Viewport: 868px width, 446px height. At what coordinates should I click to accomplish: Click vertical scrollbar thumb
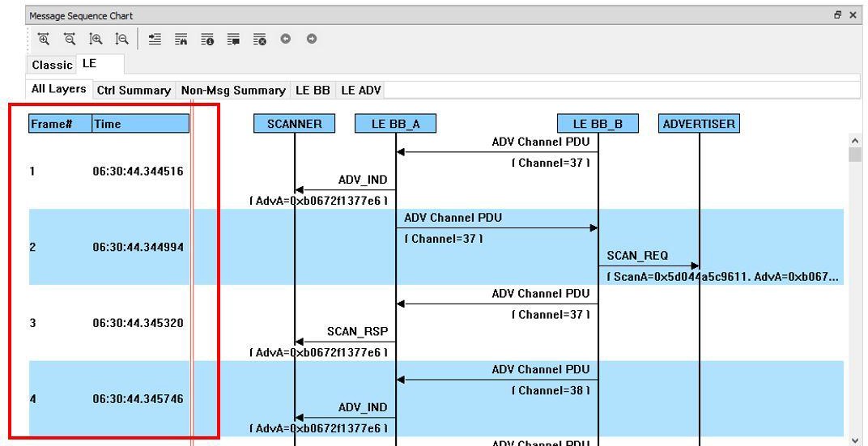[x=855, y=155]
